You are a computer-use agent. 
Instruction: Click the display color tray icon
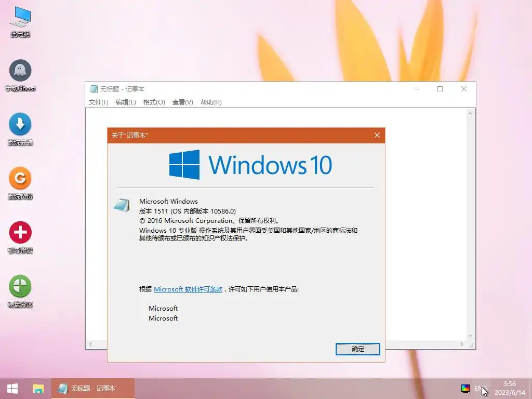pyautogui.click(x=465, y=389)
